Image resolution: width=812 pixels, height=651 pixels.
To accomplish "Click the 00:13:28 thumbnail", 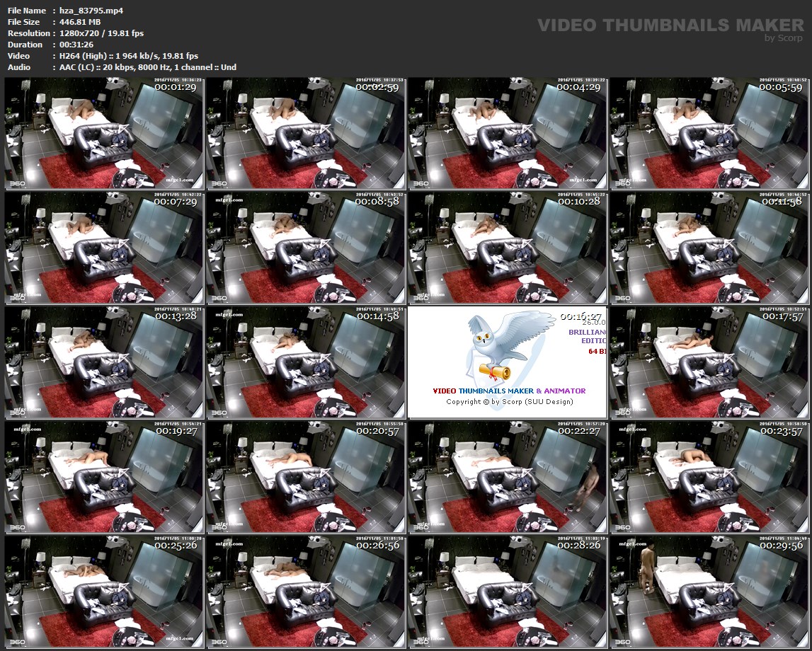I will [x=104, y=363].
